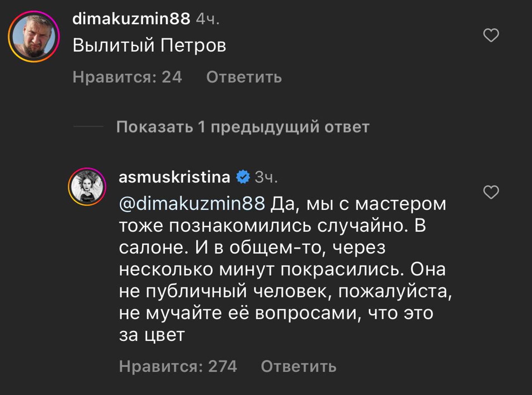This screenshot has width=532, height=395.
Task: Open the dimakuzmin88 username link
Action: pos(131,19)
